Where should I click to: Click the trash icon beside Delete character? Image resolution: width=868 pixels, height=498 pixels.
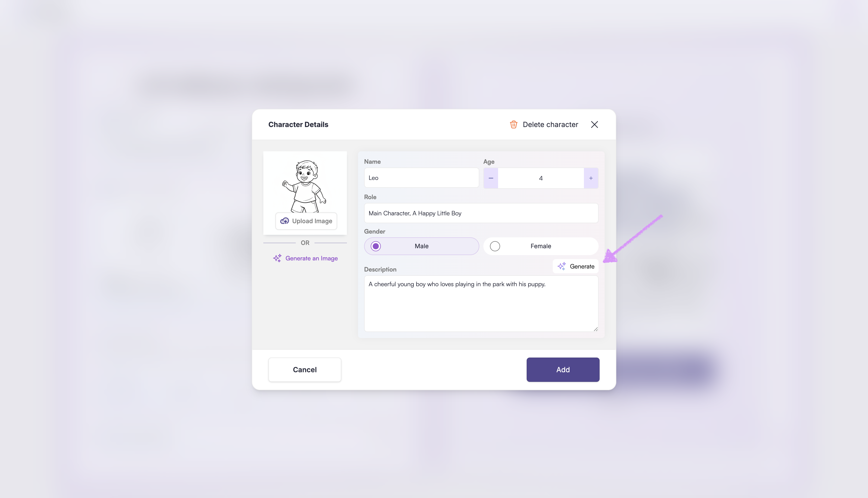point(514,124)
